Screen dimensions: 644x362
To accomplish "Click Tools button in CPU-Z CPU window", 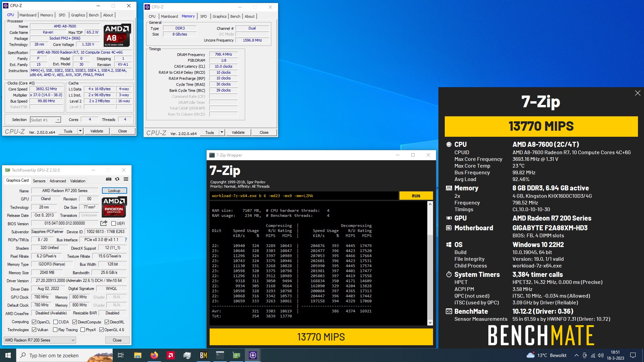I will click(68, 131).
